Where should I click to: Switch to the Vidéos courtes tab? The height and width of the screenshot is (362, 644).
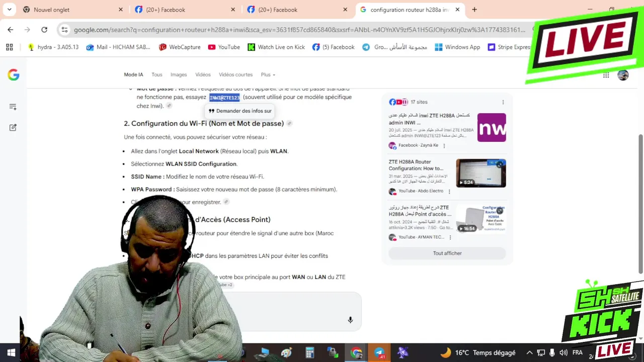[235, 74]
